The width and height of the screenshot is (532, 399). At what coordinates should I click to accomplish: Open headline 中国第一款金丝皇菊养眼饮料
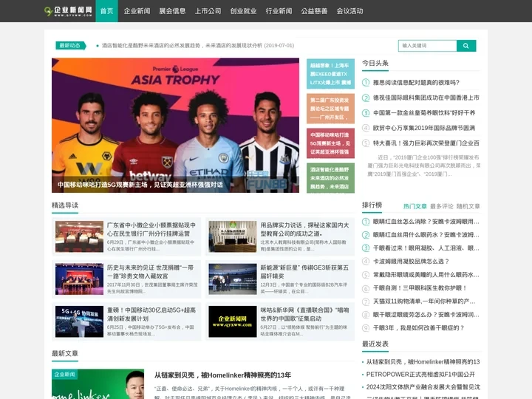point(424,112)
